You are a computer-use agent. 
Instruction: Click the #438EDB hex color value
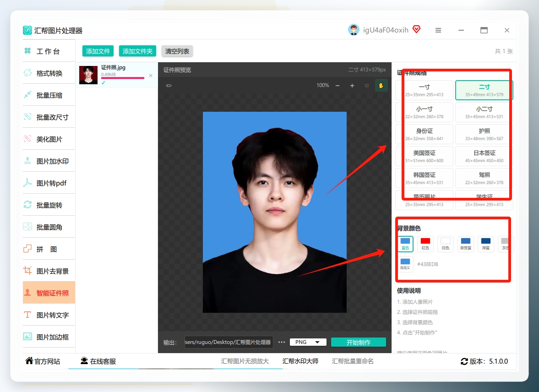[427, 264]
